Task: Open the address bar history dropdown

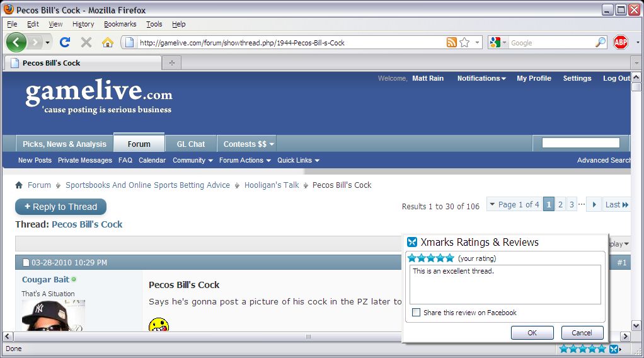Action: (x=477, y=42)
